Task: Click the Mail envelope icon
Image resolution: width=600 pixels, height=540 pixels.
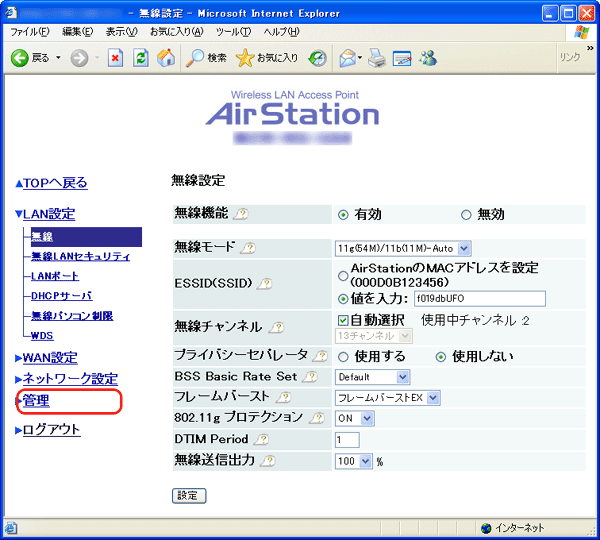Action: pos(348,58)
